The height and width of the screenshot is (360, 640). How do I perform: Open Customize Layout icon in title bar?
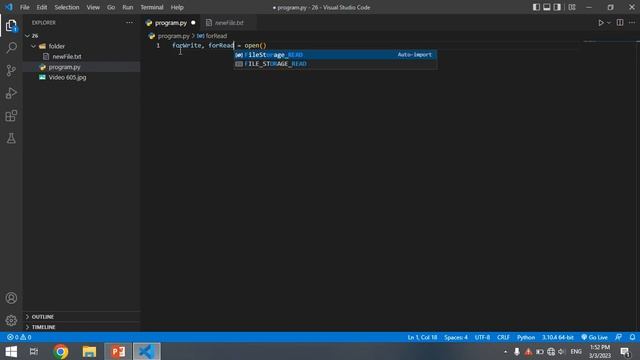572,7
